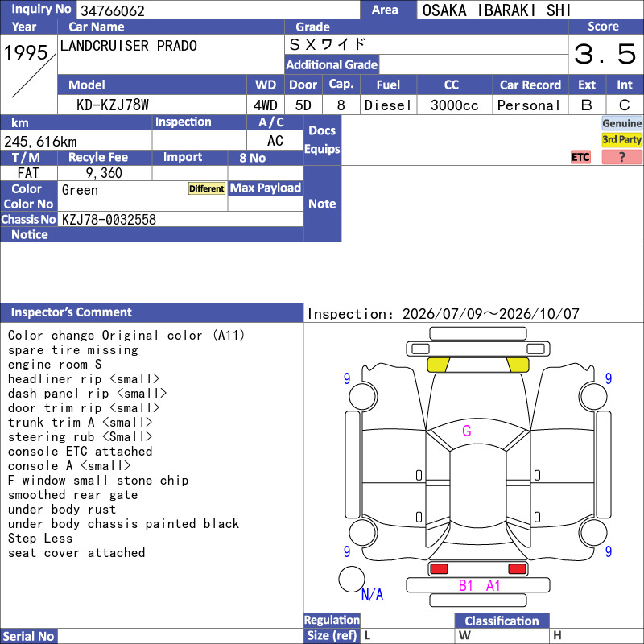Click the 'seat cover attached' comment
The image size is (644, 644).
coord(76,553)
